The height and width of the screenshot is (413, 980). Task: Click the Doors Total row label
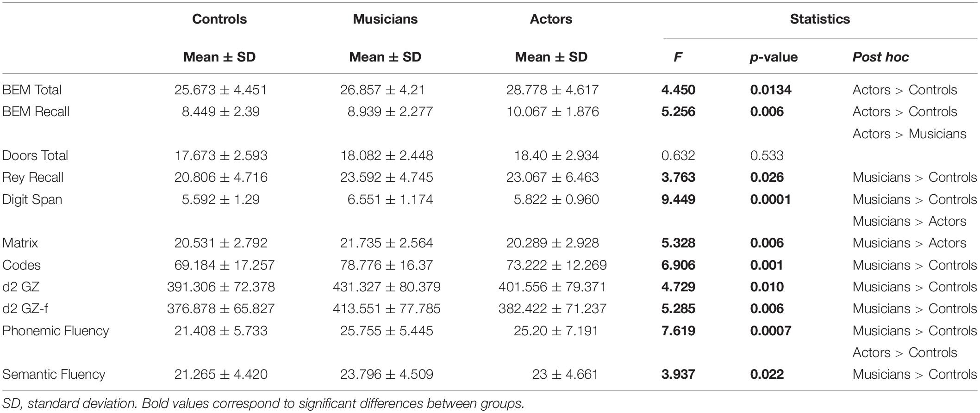(x=35, y=155)
